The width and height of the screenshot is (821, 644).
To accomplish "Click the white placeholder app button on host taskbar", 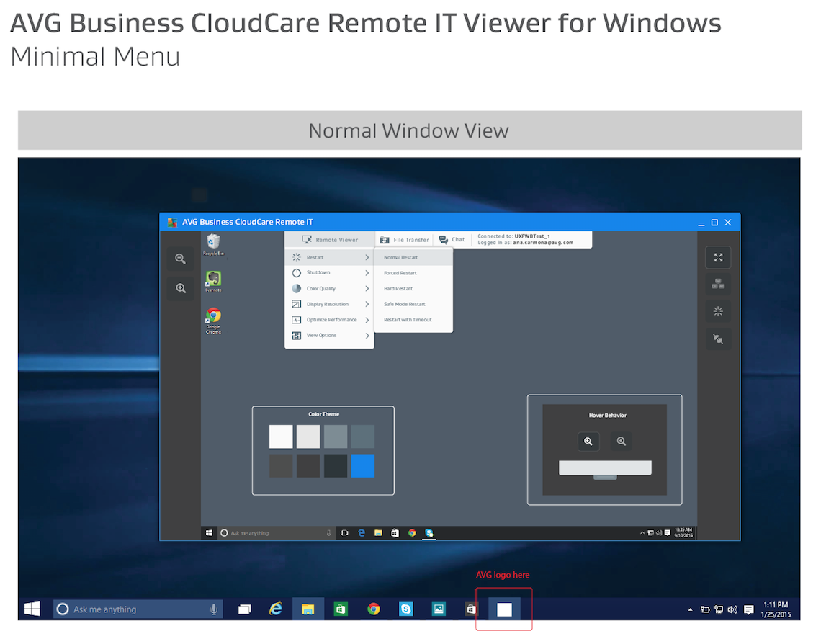I will click(x=504, y=609).
